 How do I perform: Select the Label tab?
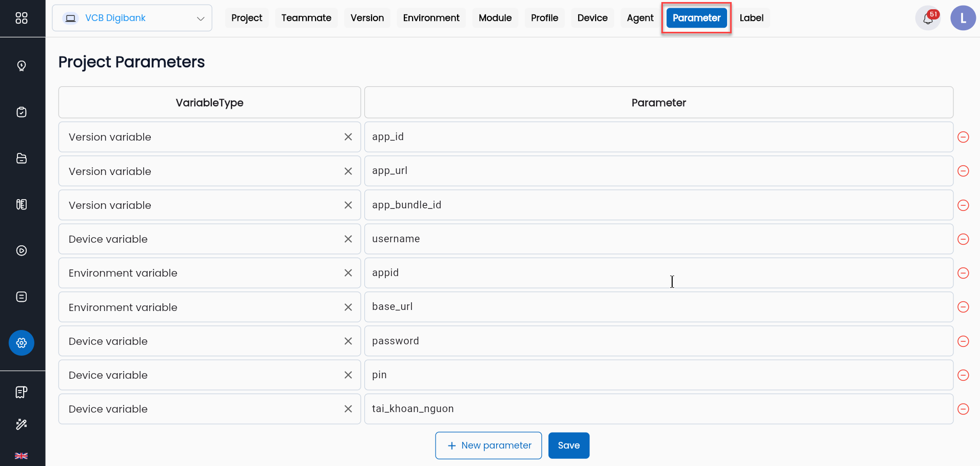pos(752,18)
